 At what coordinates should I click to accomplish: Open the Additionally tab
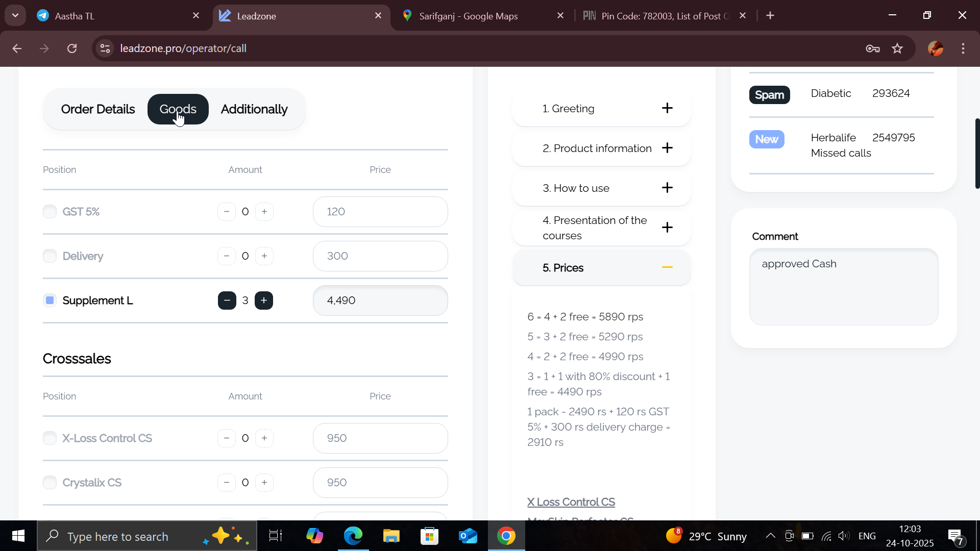tap(254, 109)
